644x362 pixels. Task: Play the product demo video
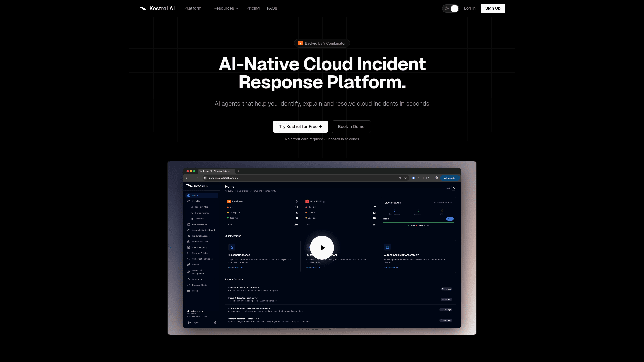click(322, 248)
